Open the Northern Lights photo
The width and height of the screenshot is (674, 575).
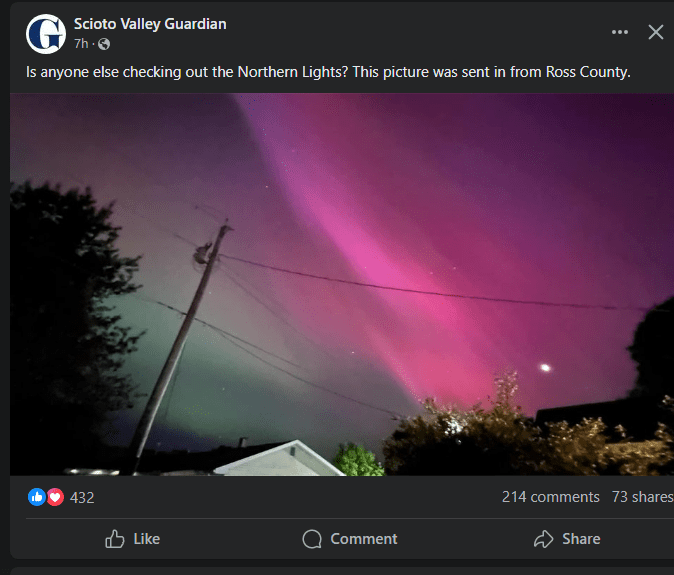coord(342,284)
